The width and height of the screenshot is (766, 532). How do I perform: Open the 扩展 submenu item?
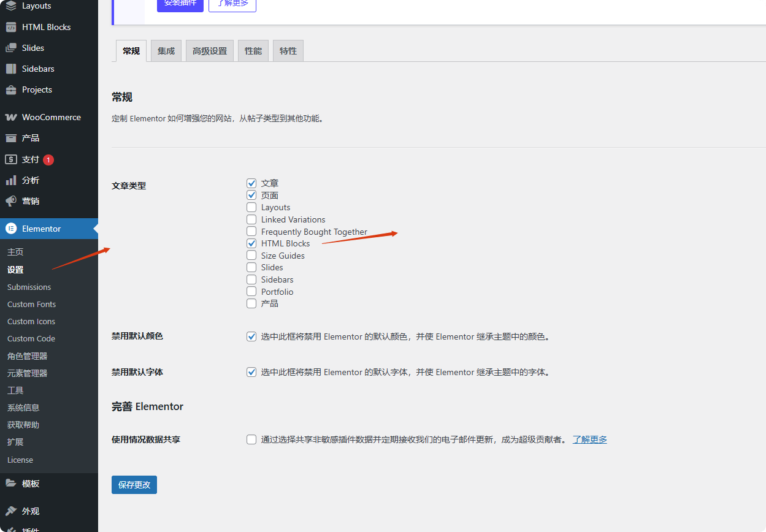click(15, 442)
